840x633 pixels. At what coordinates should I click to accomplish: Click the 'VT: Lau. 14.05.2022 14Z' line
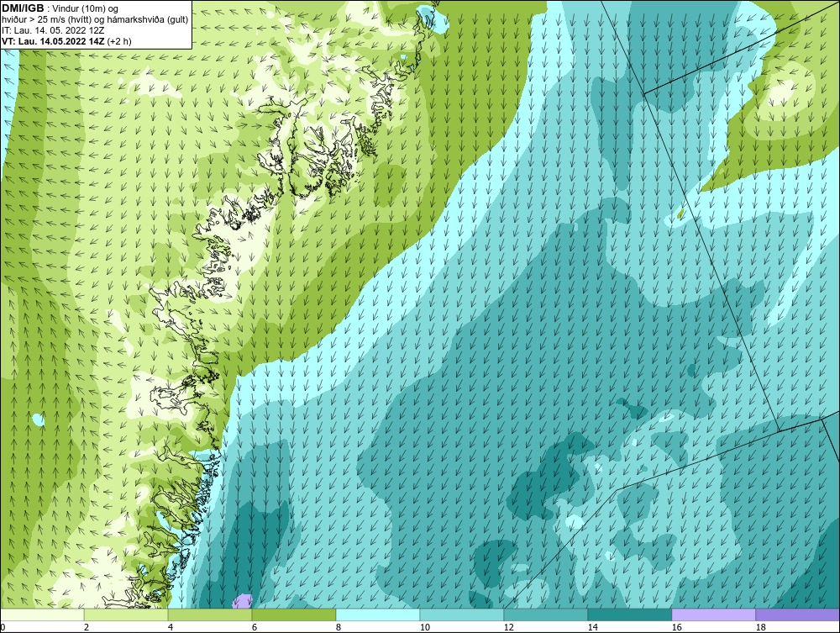54,40
